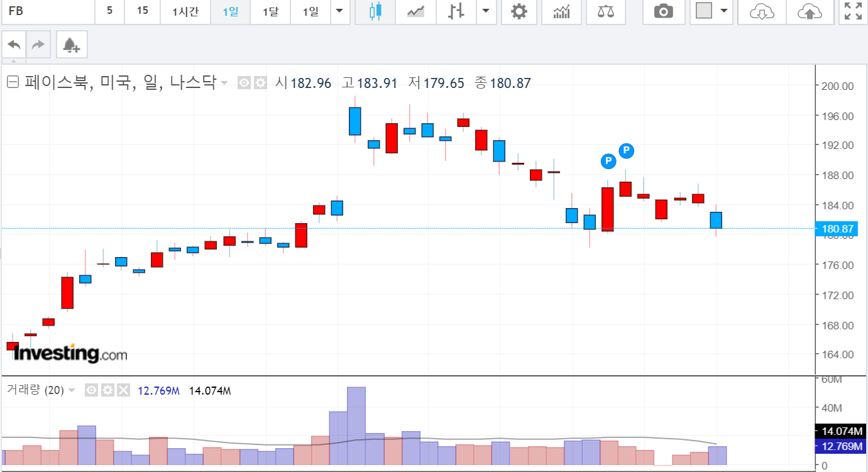This screenshot has height=472, width=868.
Task: Redo action with right arrow
Action: pyautogui.click(x=38, y=45)
